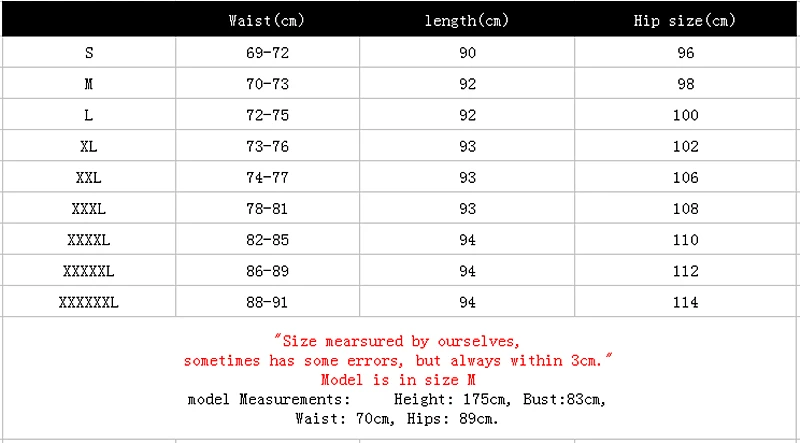Click length value 90 in S row
Viewport: 800px width, 443px height.
click(467, 53)
